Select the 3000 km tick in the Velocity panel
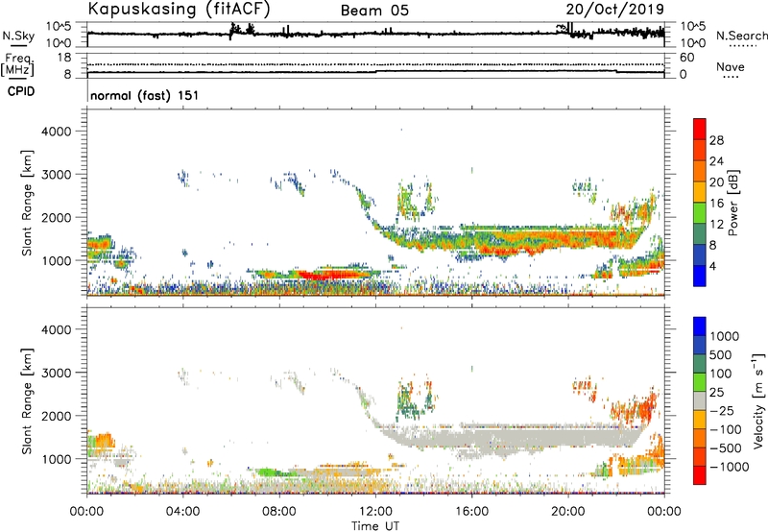 coord(57,373)
